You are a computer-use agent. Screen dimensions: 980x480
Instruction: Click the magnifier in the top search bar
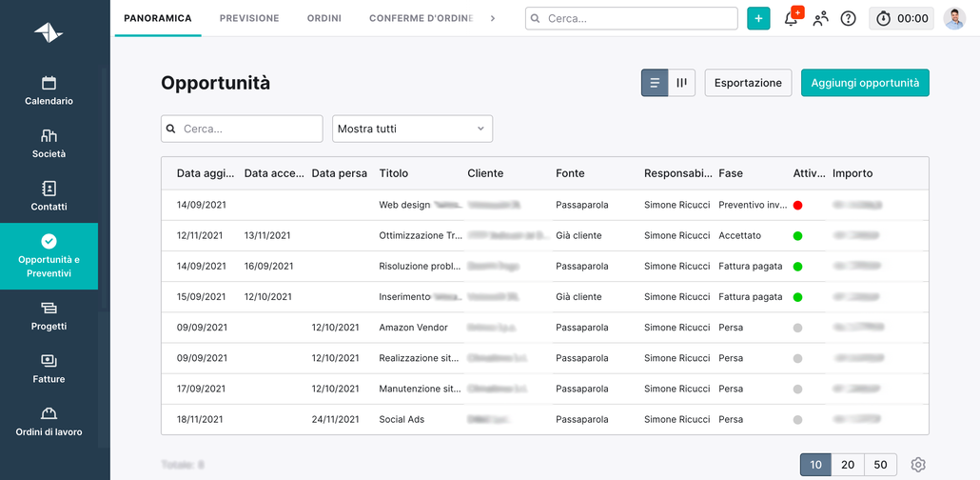tap(535, 19)
